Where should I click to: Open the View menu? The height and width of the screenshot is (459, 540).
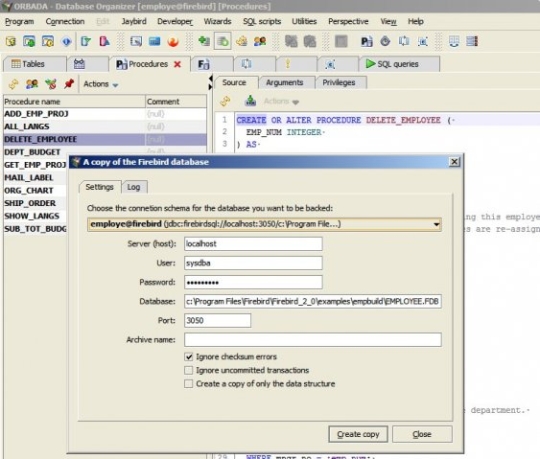pos(388,21)
